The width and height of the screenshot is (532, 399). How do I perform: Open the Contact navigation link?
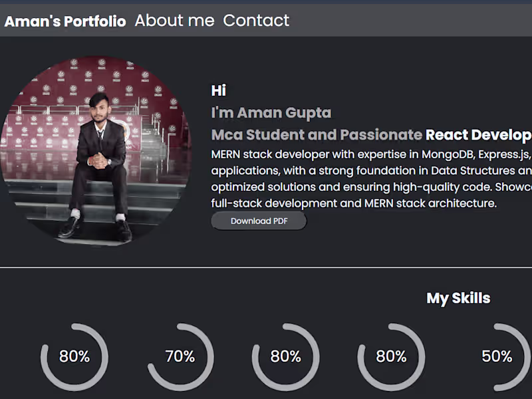click(256, 21)
